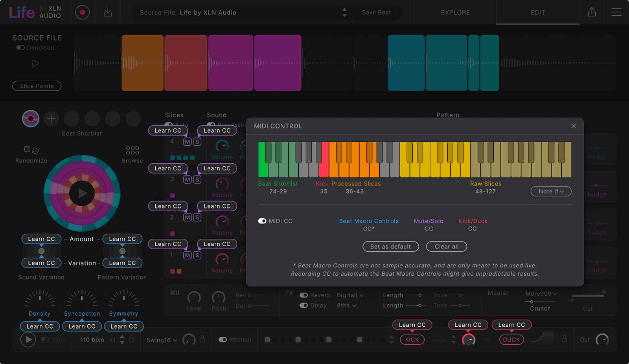Toggle the Delay FX switch
The image size is (629, 364).
pyautogui.click(x=304, y=305)
